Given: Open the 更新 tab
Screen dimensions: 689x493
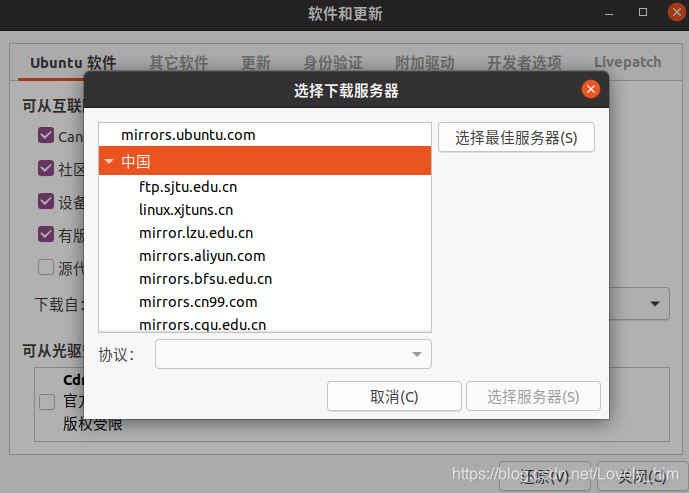Looking at the screenshot, I should 256,63.
